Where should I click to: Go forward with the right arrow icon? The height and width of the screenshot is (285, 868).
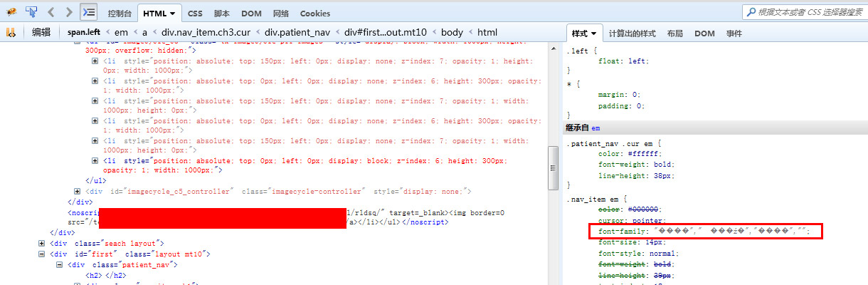pos(69,12)
